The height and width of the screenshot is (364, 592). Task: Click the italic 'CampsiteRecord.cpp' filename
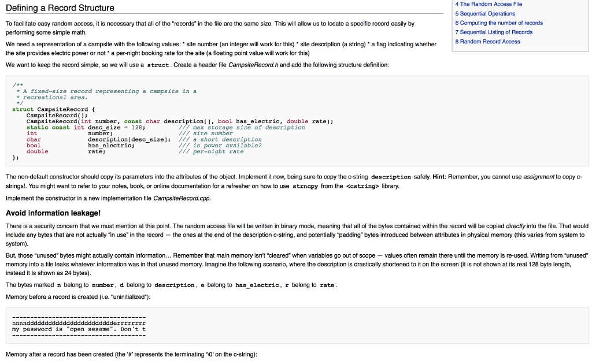(182, 198)
